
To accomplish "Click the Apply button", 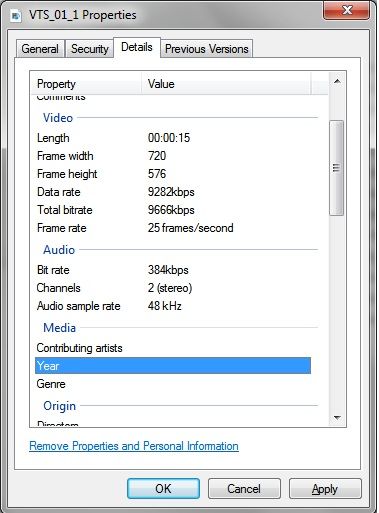I will pyautogui.click(x=325, y=489).
